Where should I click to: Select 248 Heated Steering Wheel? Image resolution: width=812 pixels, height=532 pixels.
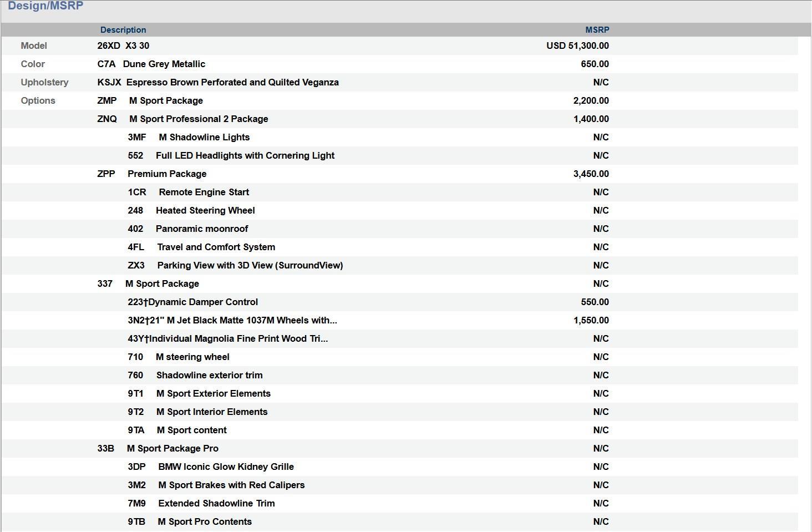click(191, 210)
